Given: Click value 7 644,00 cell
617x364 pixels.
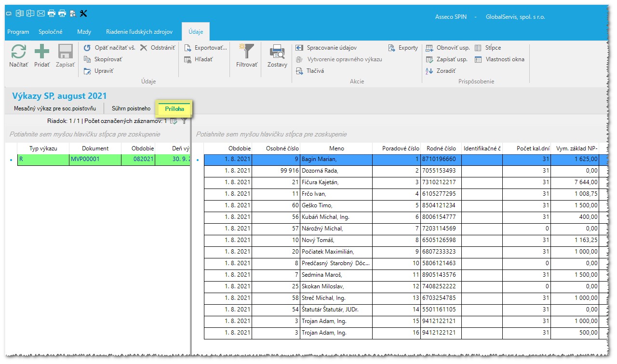Looking at the screenshot, I should 575,182.
